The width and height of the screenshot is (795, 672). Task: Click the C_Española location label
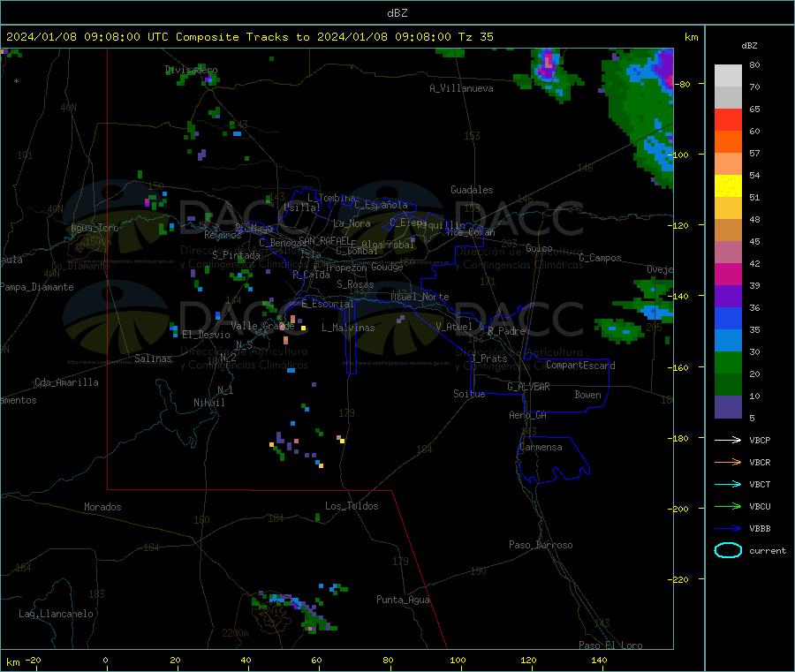(x=381, y=205)
